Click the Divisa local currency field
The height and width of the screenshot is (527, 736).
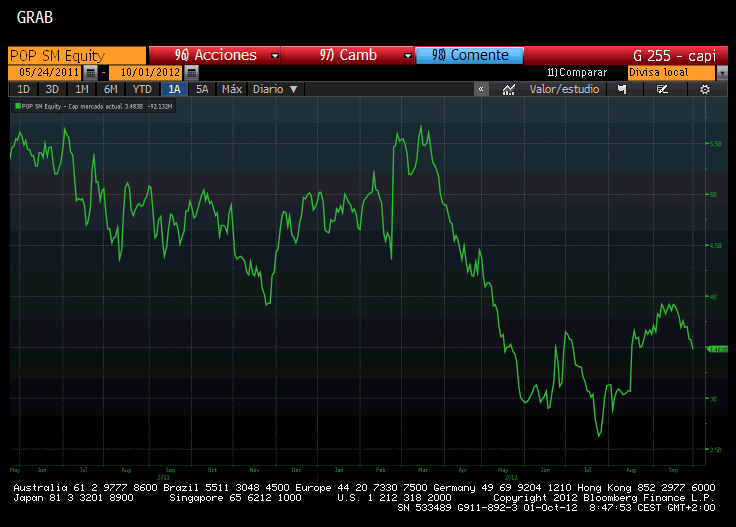(672, 73)
